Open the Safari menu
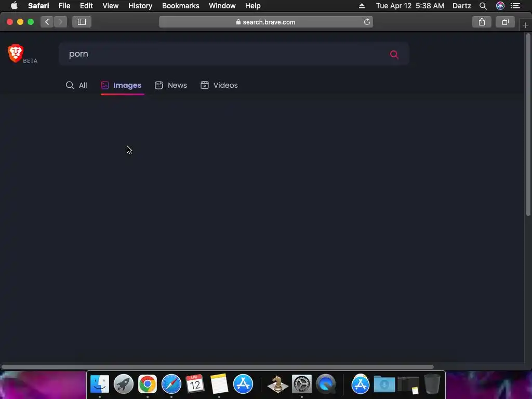Screen dimensions: 532x399 pos(38,6)
